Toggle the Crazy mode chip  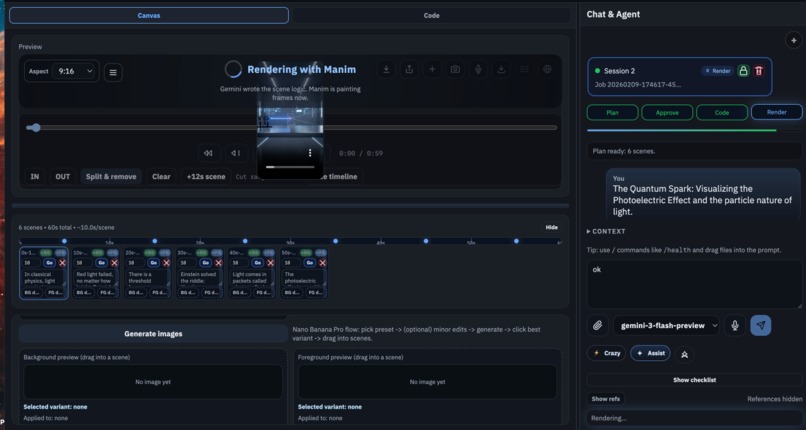pos(606,353)
